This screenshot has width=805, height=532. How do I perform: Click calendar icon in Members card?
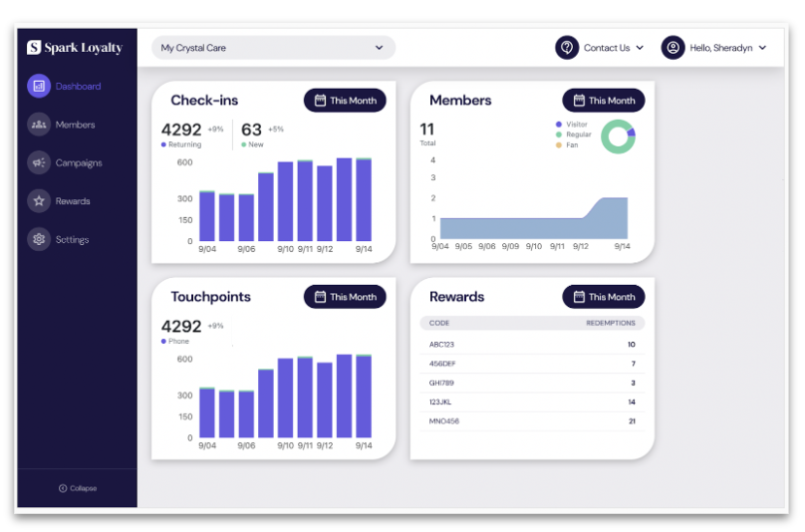pos(579,101)
